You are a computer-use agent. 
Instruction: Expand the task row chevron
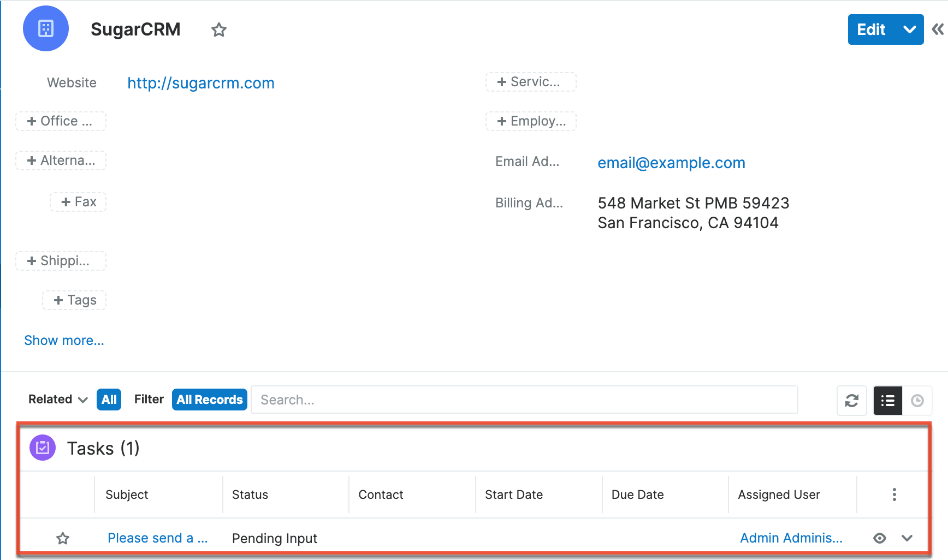tap(908, 538)
